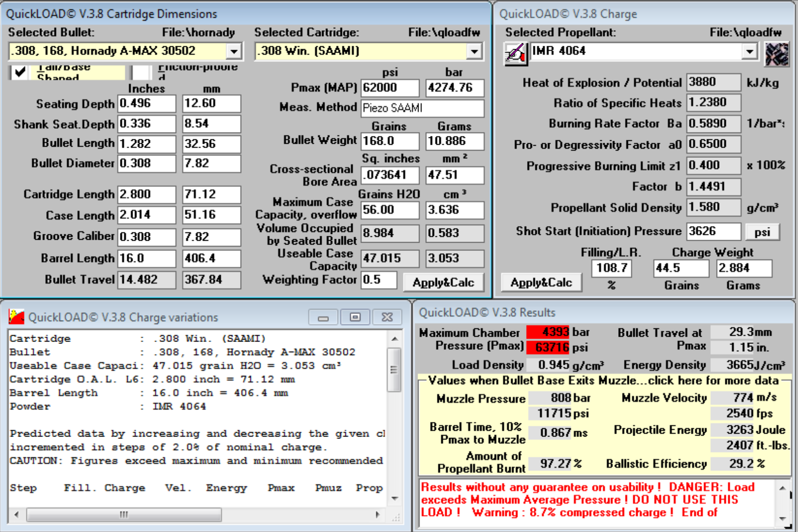
Task: Open the IMR 4064 propellant dropdown
Action: 749,51
